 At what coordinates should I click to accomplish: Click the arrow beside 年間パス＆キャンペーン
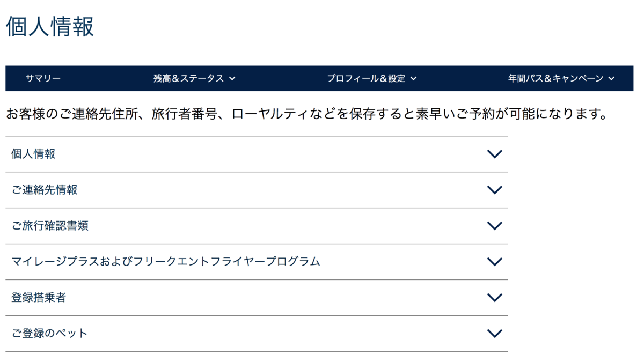[611, 78]
